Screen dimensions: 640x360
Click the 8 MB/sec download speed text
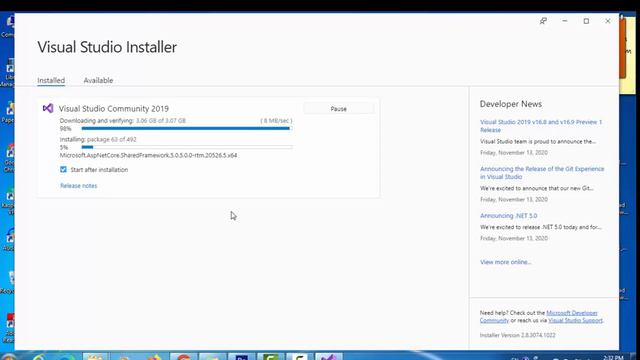coord(276,121)
